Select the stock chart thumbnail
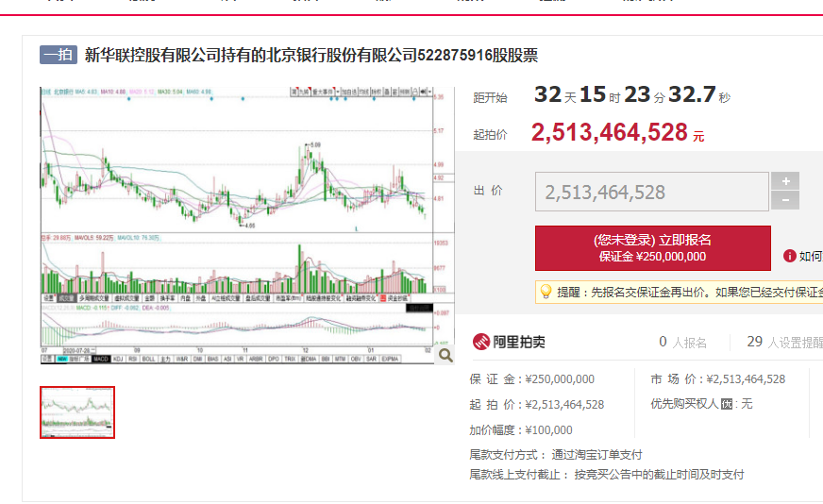The height and width of the screenshot is (504, 823). [77, 412]
